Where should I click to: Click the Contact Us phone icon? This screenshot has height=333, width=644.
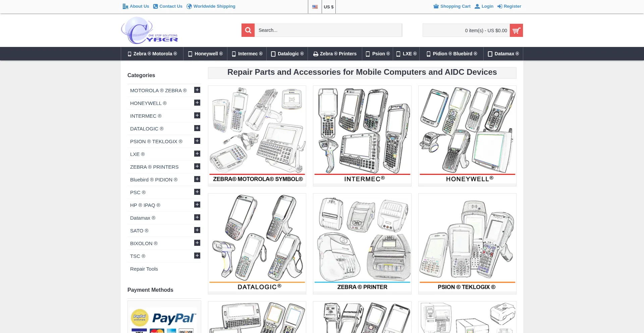tap(155, 6)
